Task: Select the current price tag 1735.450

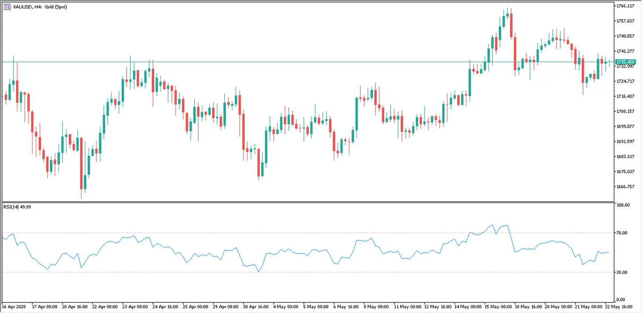Action: click(626, 62)
